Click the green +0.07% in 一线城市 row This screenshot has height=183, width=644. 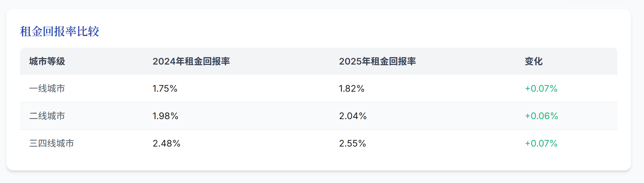541,88
